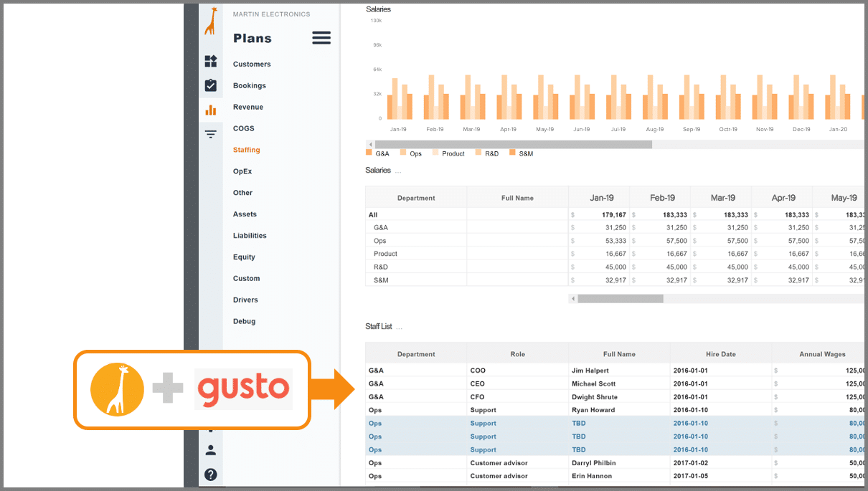
Task: Open the Customers plan section
Action: pyautogui.click(x=252, y=65)
